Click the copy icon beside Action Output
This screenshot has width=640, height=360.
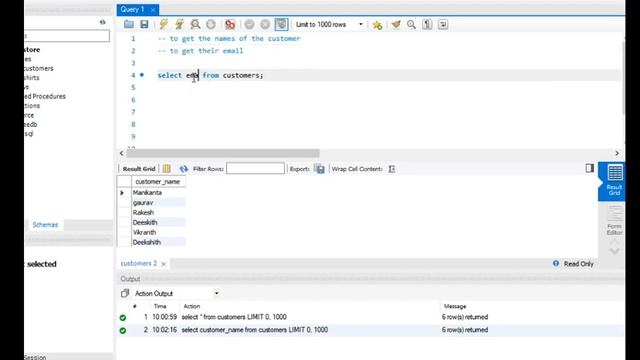[125, 293]
